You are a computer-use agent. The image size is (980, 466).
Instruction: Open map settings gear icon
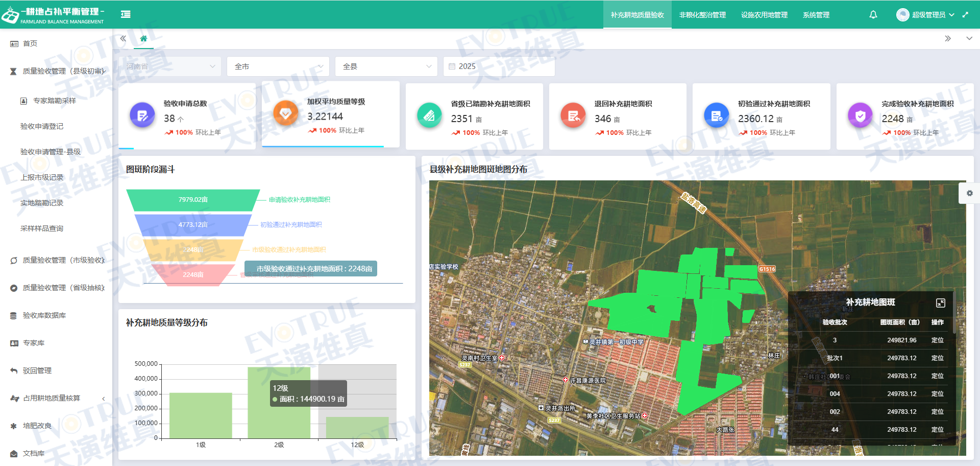(x=969, y=193)
